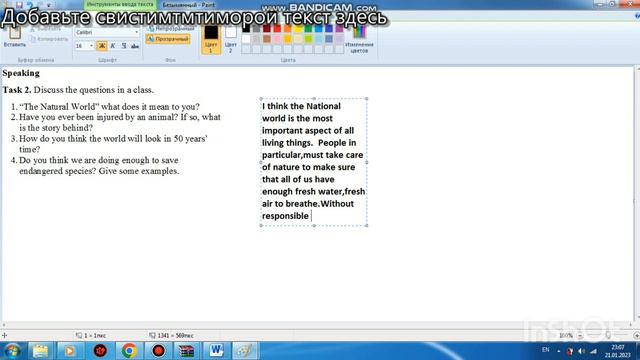Click the 100% zoom level text
The image size is (640, 360).
(x=566, y=336)
